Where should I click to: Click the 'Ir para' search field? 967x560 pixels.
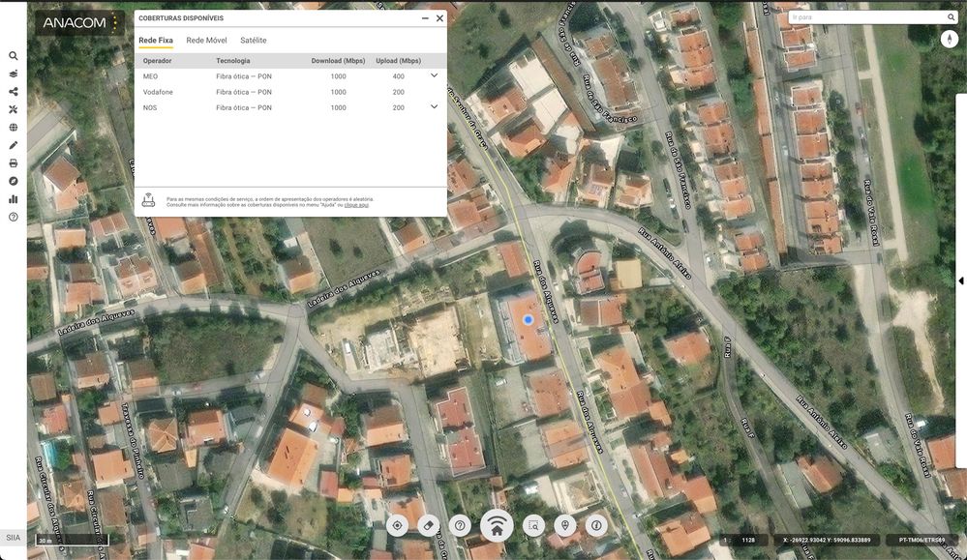point(866,17)
